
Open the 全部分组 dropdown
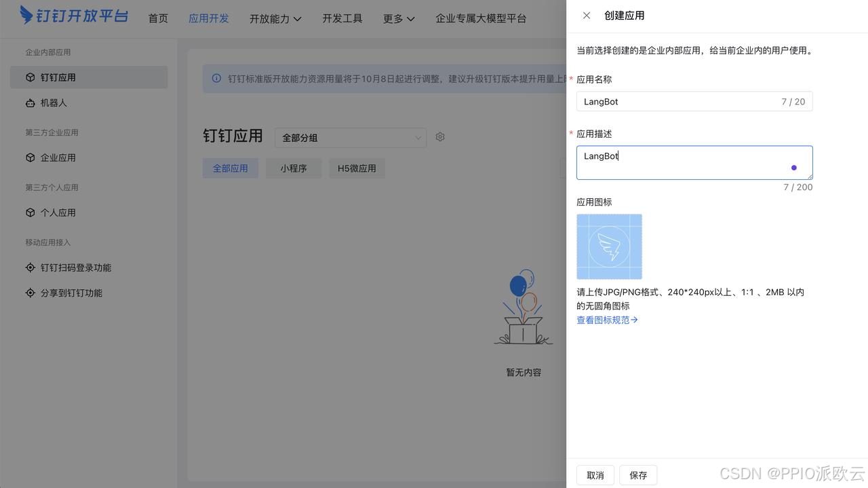pos(350,137)
